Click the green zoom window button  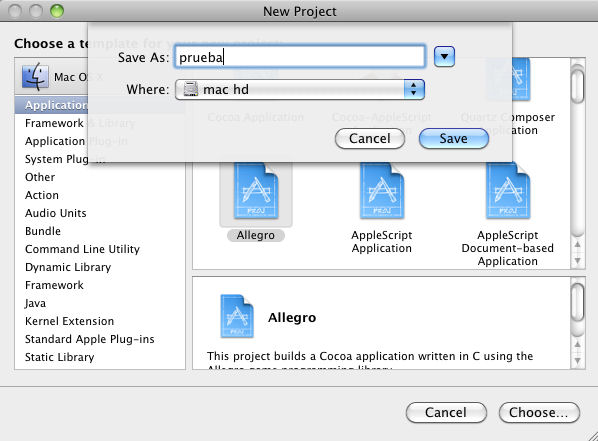(x=57, y=11)
